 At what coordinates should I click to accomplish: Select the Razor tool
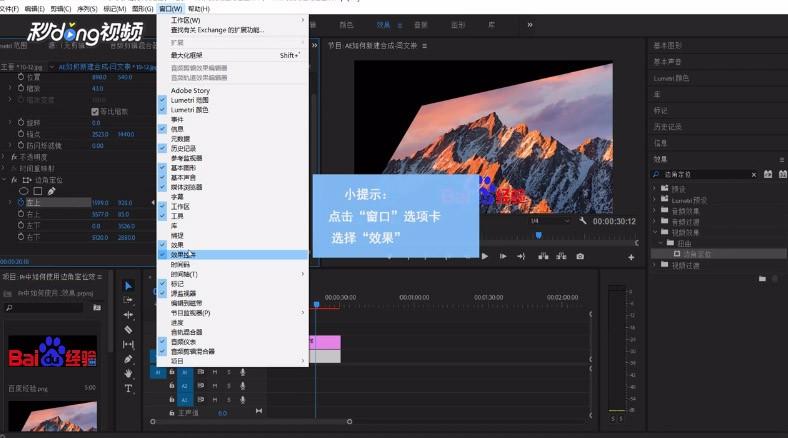(128, 330)
